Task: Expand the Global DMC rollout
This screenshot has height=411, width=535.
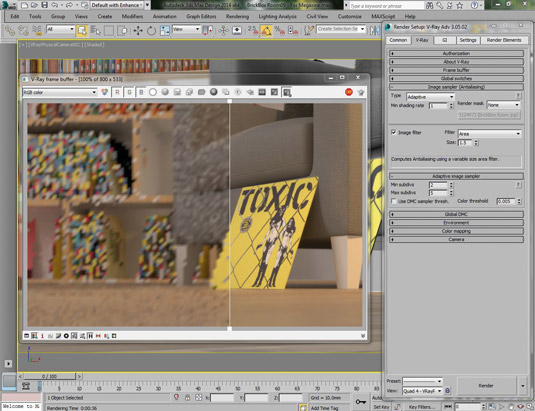Action: coord(456,214)
